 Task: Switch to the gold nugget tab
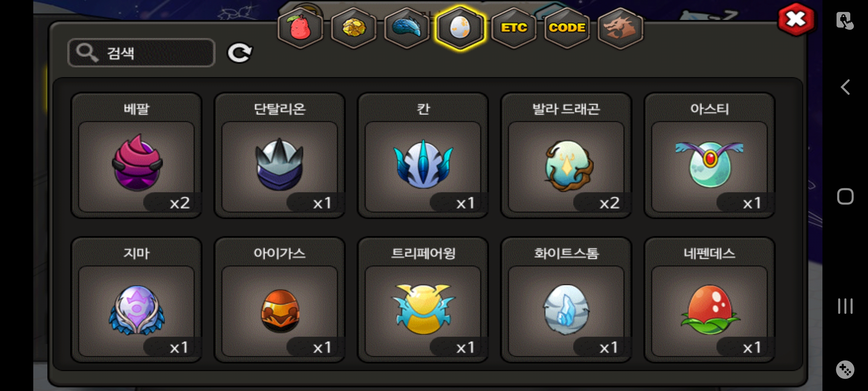pyautogui.click(x=354, y=28)
